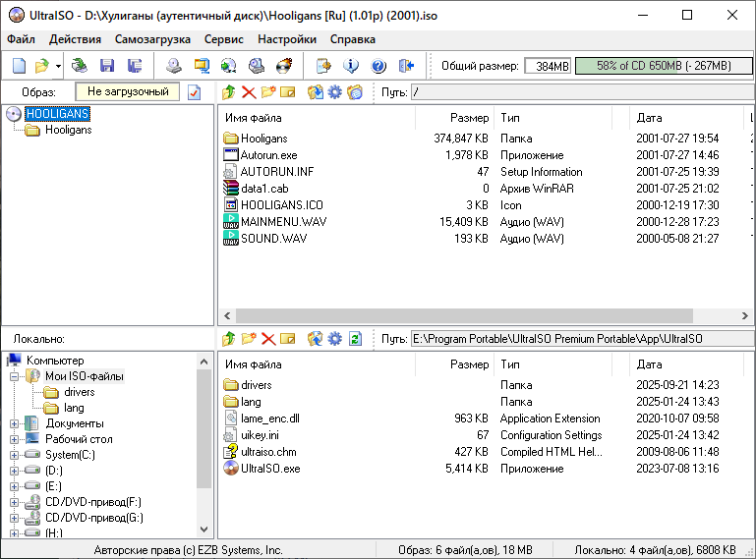Create a new blank image with the New icon
Image resolution: width=756 pixels, height=559 pixels.
[x=19, y=66]
